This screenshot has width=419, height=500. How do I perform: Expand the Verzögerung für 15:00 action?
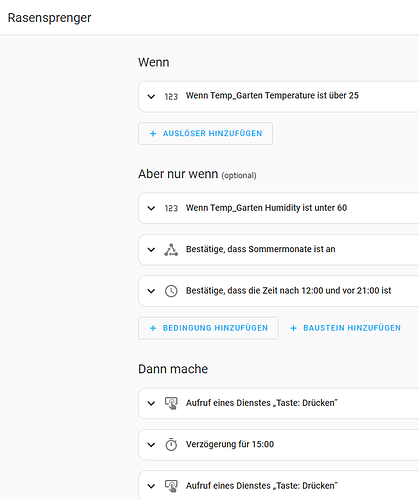tap(151, 445)
